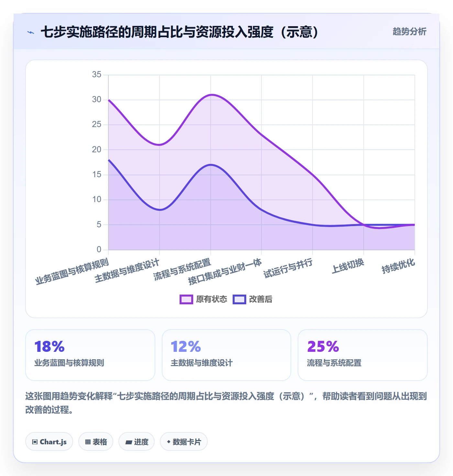Click the 原有状态 legend label

(x=212, y=299)
